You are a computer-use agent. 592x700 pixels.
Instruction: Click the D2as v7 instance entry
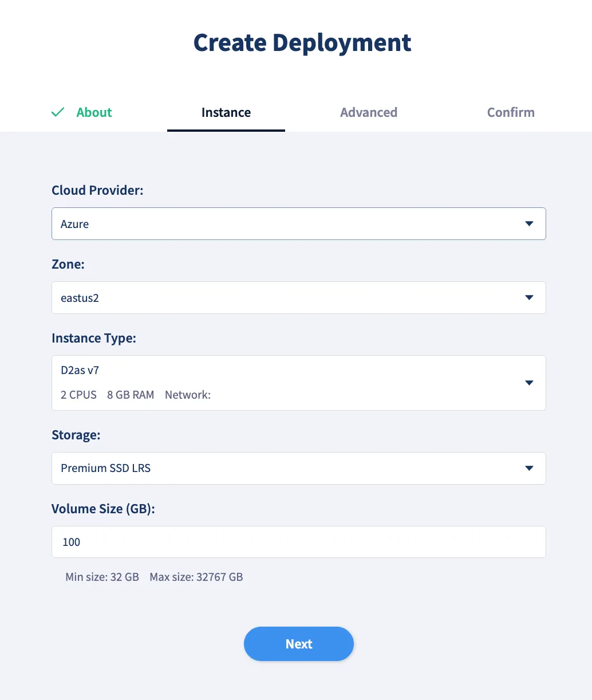(x=80, y=370)
